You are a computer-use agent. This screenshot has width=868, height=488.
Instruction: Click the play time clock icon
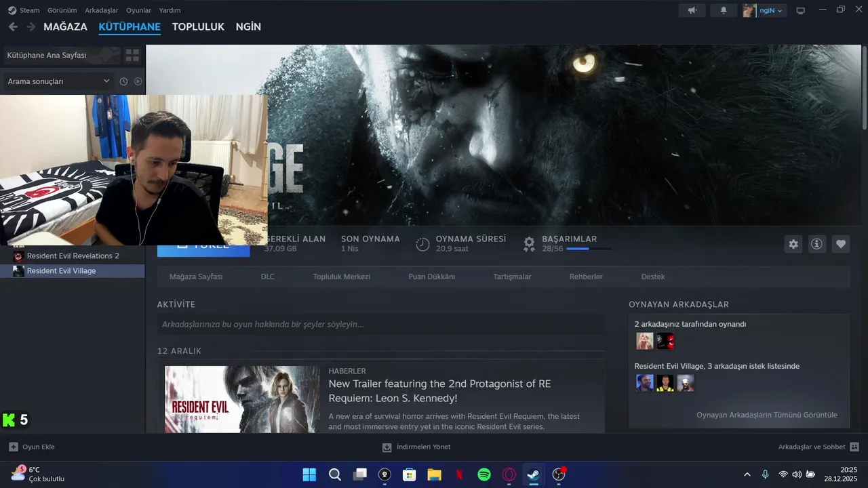(x=422, y=244)
